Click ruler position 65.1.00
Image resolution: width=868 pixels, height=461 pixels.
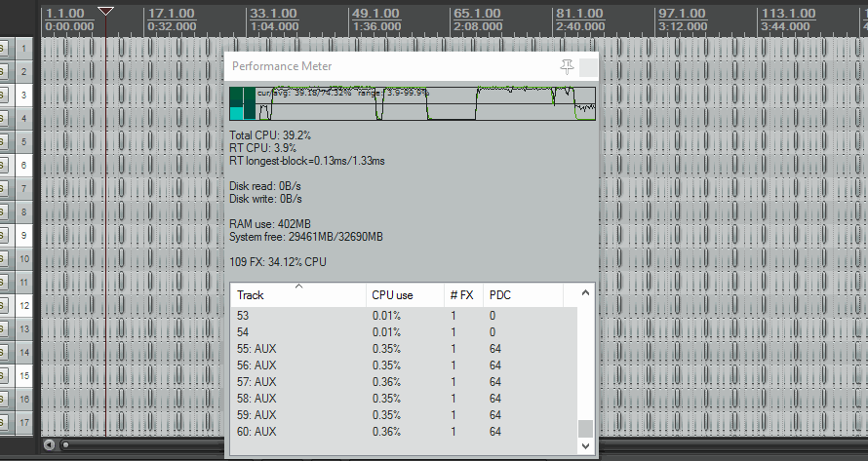pyautogui.click(x=478, y=14)
